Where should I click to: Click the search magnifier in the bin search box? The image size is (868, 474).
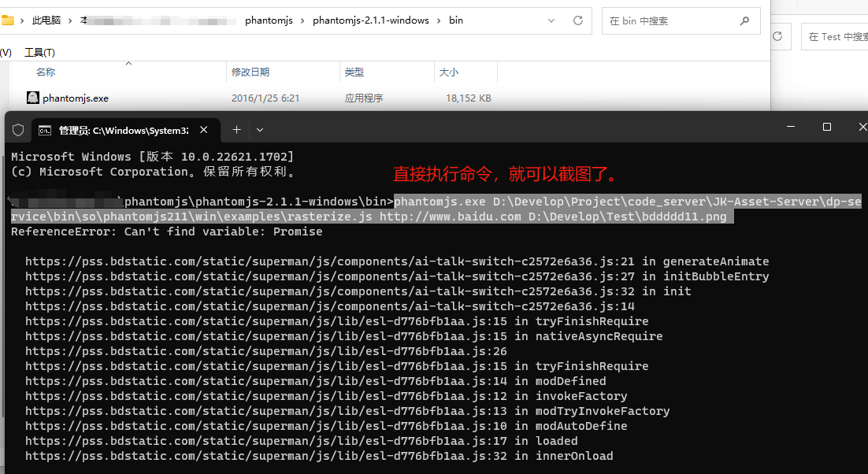pos(744,21)
